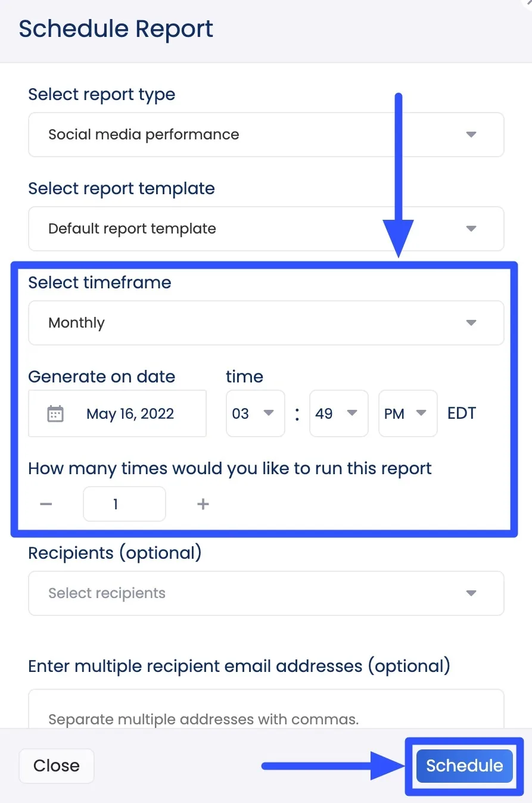Image resolution: width=532 pixels, height=803 pixels.
Task: Click the Schedule button
Action: click(x=463, y=765)
